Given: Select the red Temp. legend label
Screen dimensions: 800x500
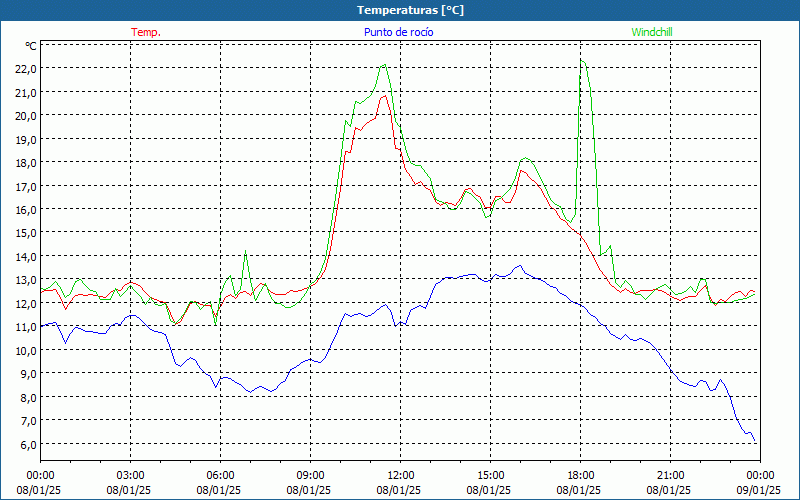Looking at the screenshot, I should (146, 32).
